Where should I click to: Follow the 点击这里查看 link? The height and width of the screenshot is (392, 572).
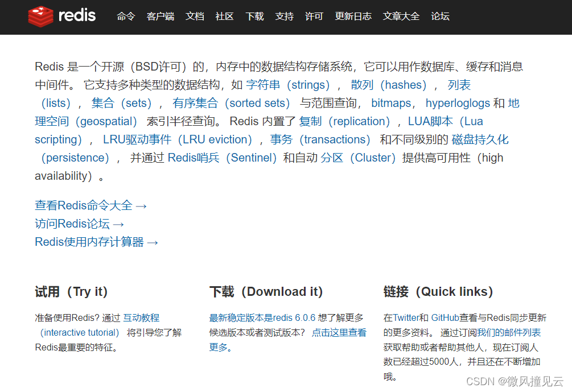339,333
